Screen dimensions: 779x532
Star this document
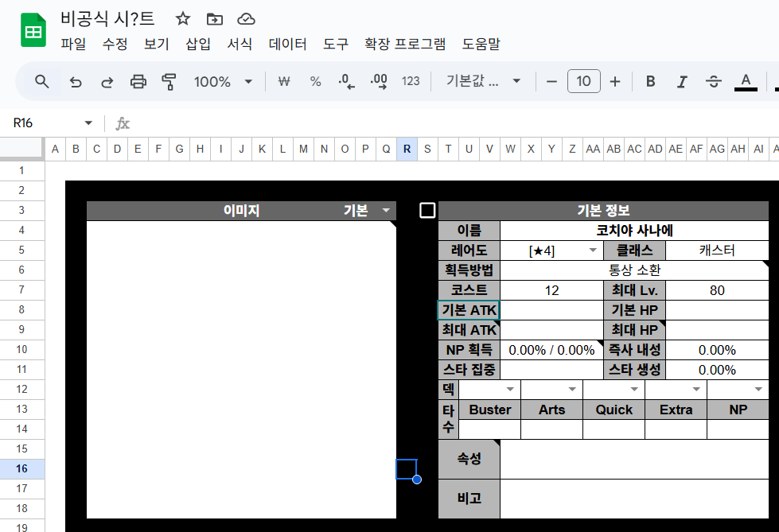click(183, 19)
